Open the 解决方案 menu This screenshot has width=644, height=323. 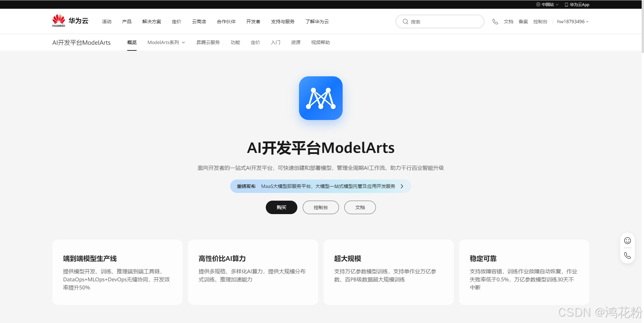coord(152,22)
